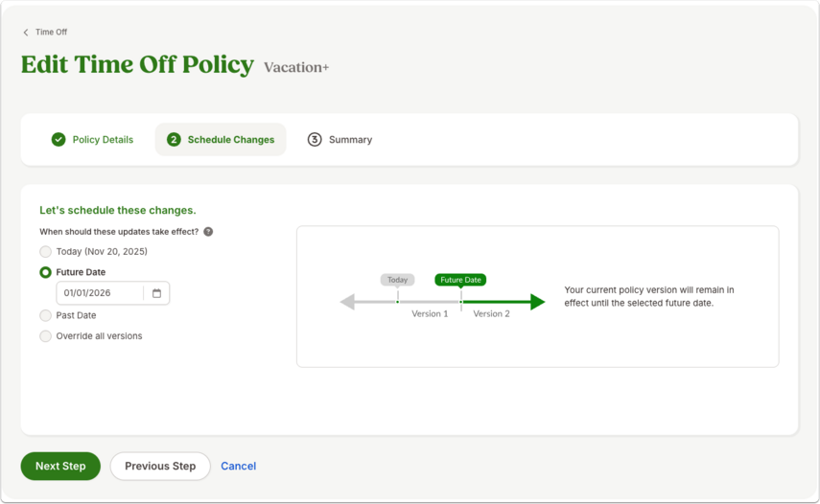This screenshot has height=504, width=820.
Task: Select Override all versions radio option
Action: point(45,335)
